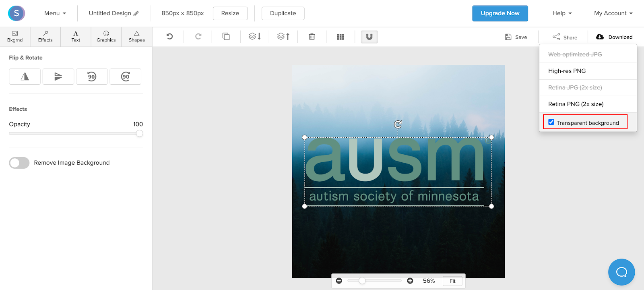Click the top-left resize handle of logo
The height and width of the screenshot is (290, 644).
point(305,137)
